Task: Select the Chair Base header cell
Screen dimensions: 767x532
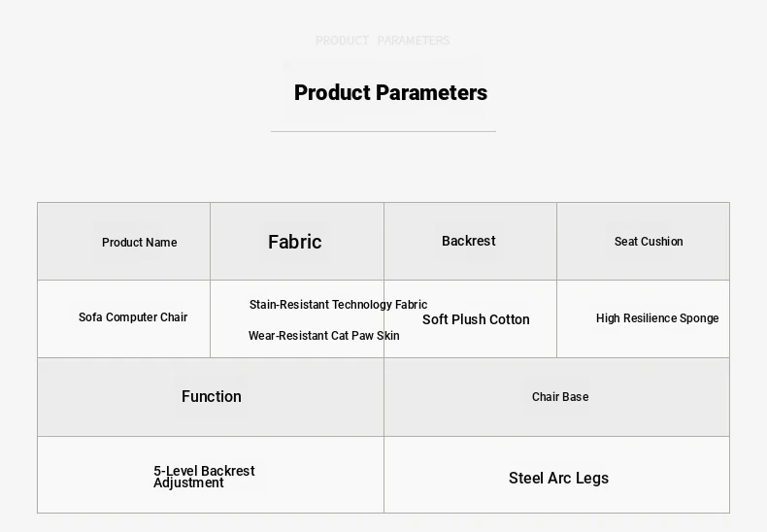Action: (556, 396)
